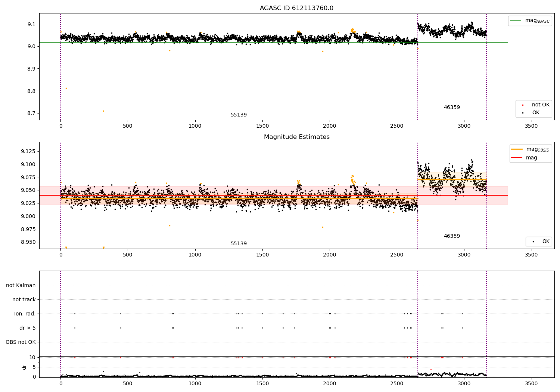This screenshot has height=392, width=560.
Task: Click the '10' tick on the dr axis
Action: pyautogui.click(x=32, y=357)
